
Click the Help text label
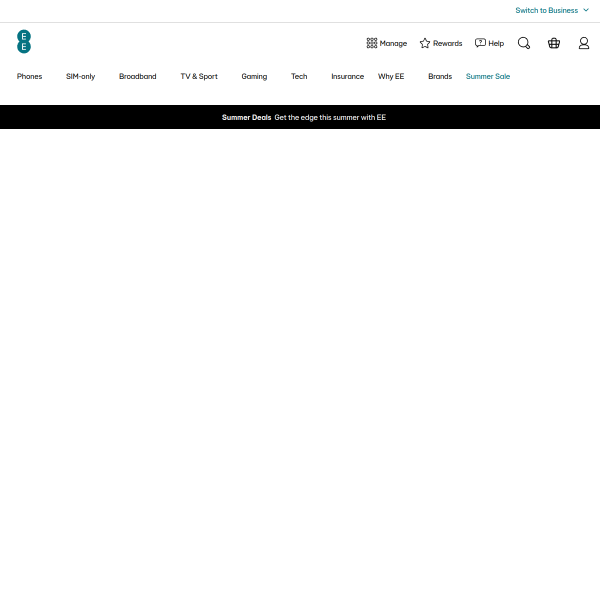point(496,44)
